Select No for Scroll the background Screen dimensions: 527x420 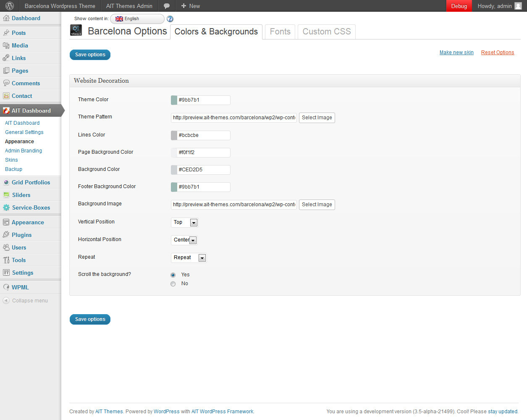pos(173,284)
